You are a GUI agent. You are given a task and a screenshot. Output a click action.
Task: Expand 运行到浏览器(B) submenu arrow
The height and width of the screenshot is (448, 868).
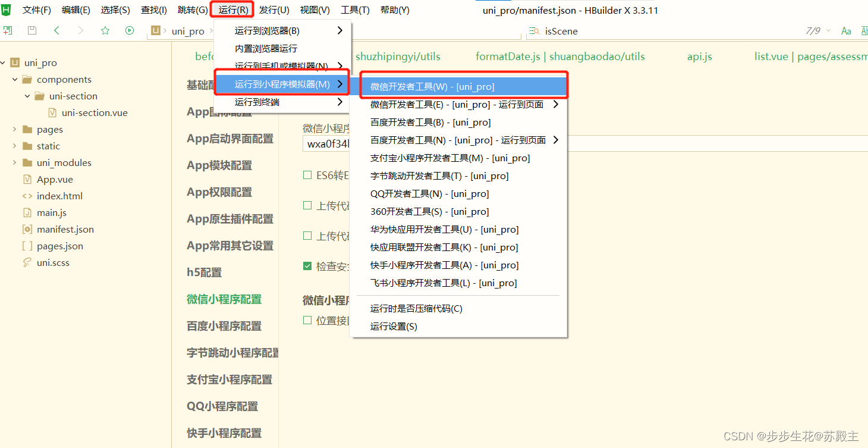click(x=340, y=30)
